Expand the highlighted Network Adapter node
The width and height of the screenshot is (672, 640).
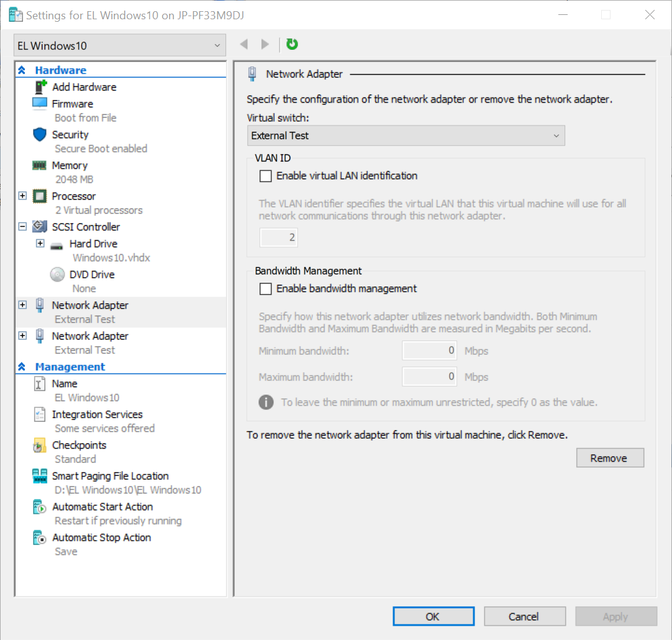pyautogui.click(x=23, y=305)
